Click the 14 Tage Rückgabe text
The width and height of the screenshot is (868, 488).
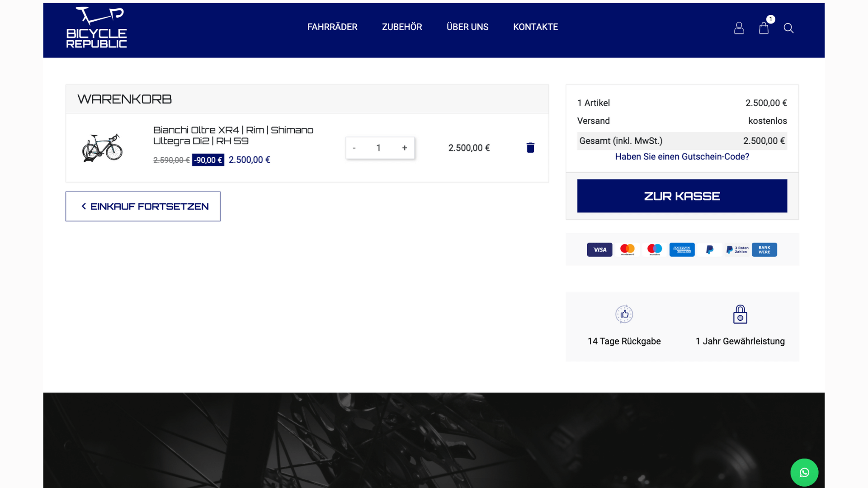624,341
